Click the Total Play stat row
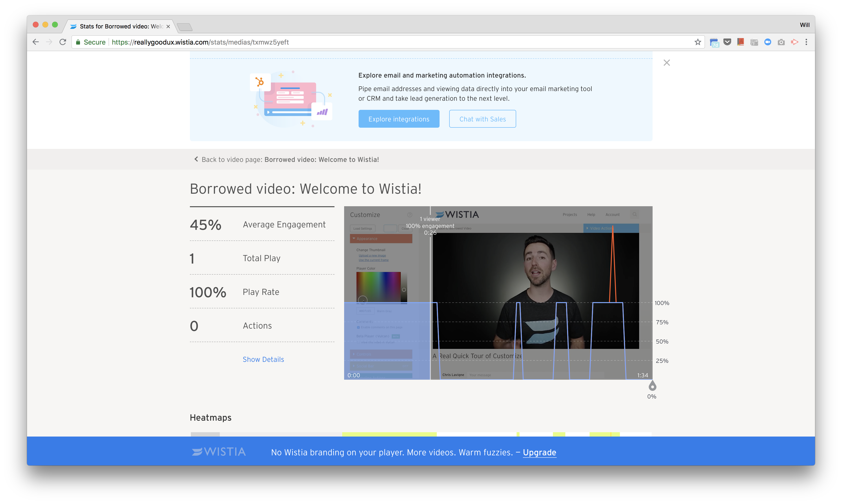The width and height of the screenshot is (842, 504). (262, 258)
